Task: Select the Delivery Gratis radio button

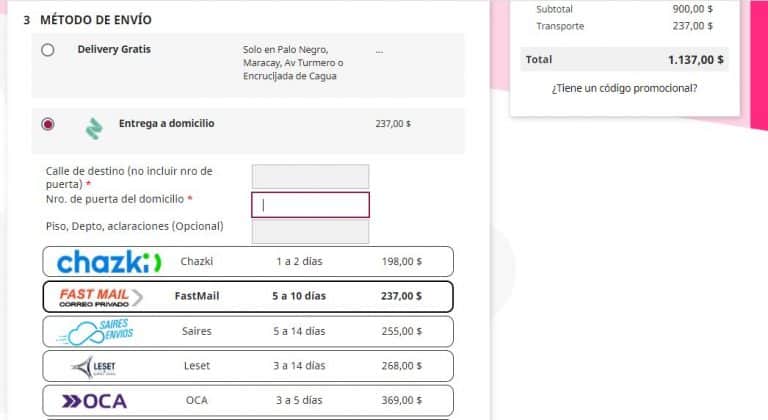Action: pyautogui.click(x=48, y=50)
